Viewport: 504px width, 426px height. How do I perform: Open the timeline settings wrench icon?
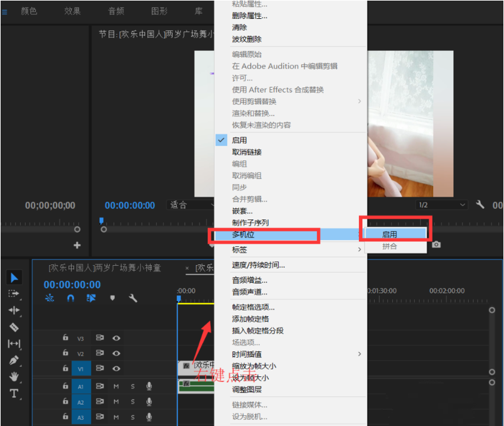[x=133, y=298]
